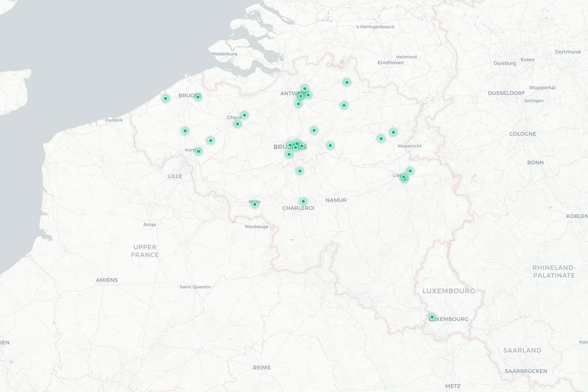The image size is (588, 392).
Task: Select the Dortmund label
Action: point(567,51)
